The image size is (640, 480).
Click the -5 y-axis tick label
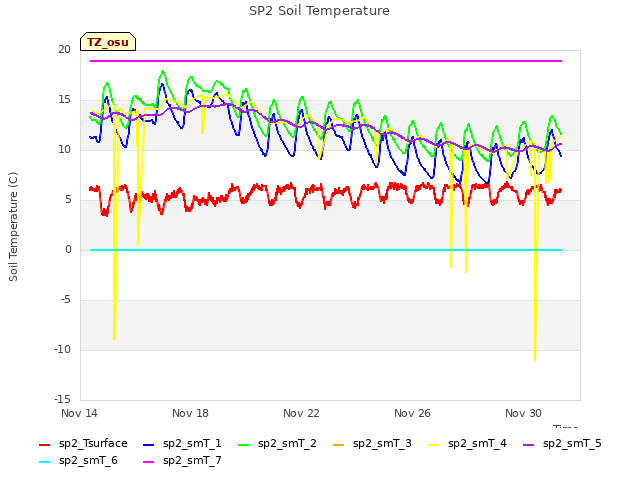(x=66, y=300)
